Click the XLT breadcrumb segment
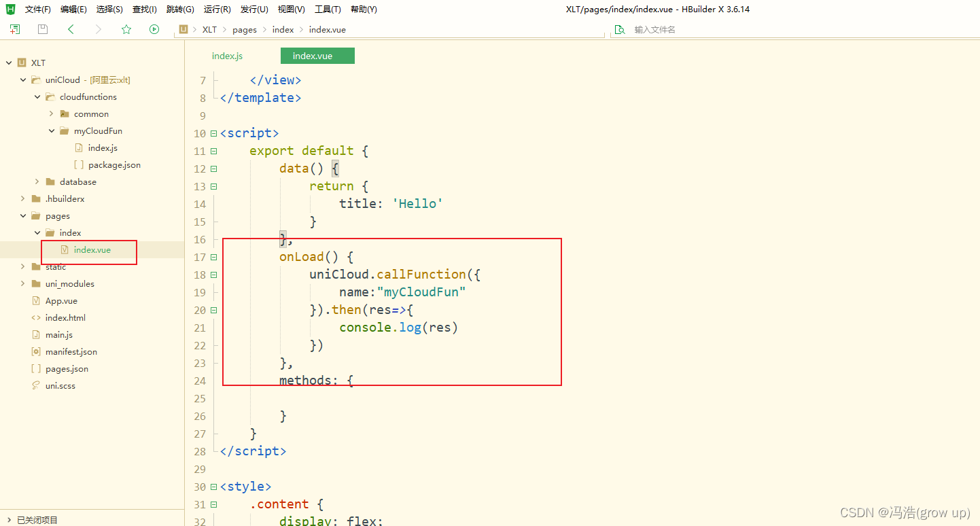Viewport: 980px width, 526px height. 209,29
